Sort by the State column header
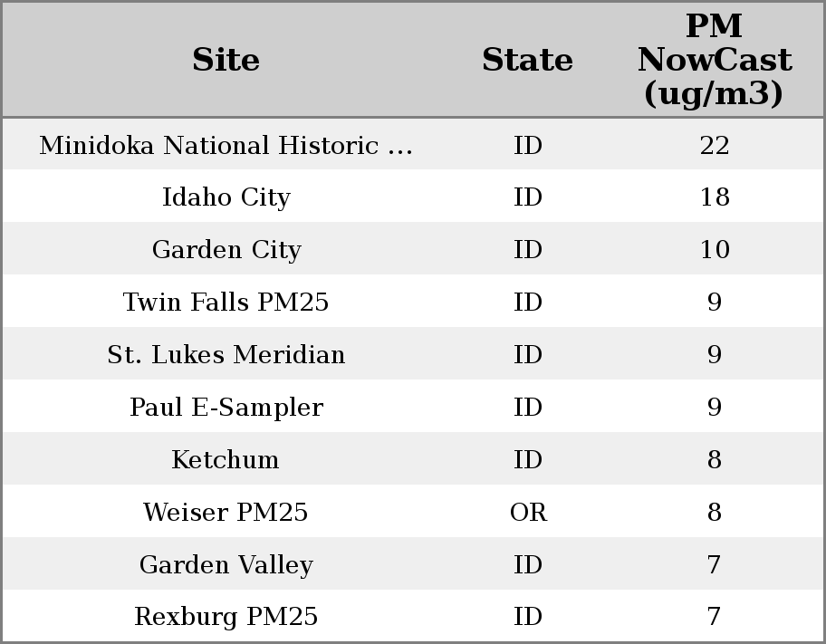The width and height of the screenshot is (826, 644). (x=527, y=61)
